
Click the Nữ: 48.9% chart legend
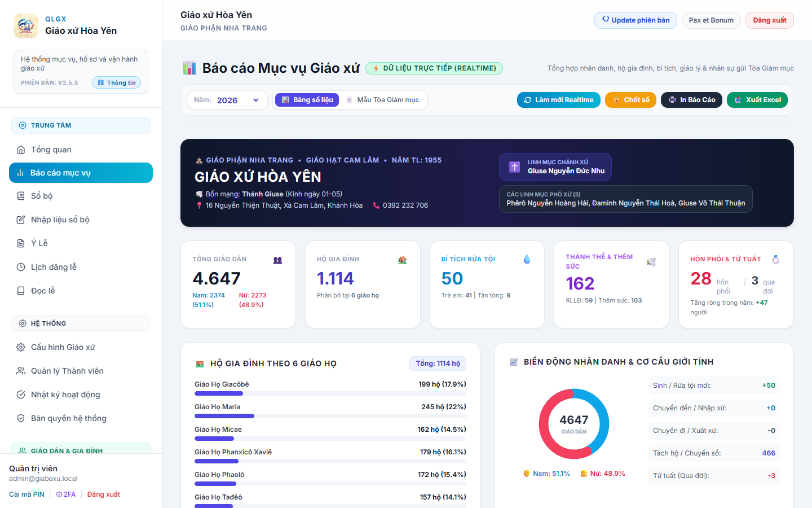[602, 474]
